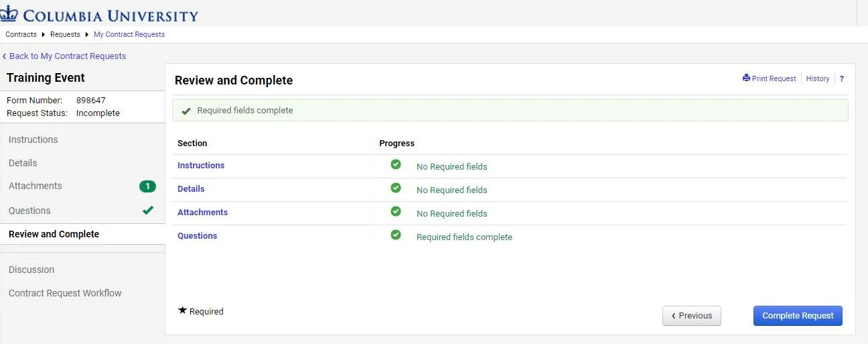Click green check icon in Details row
The height and width of the screenshot is (344, 868).
tap(396, 188)
